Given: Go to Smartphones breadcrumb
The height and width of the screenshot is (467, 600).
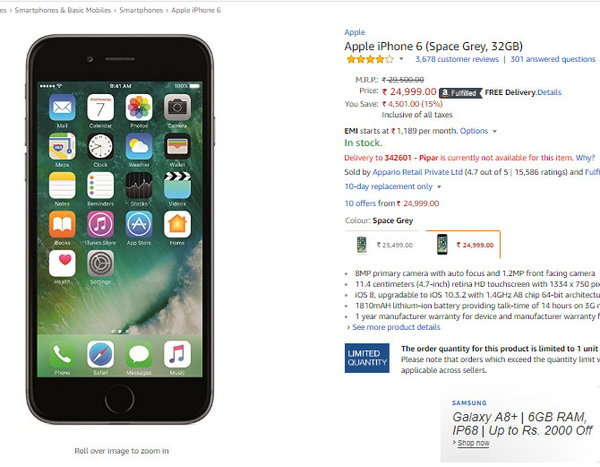Looking at the screenshot, I should pyautogui.click(x=141, y=10).
